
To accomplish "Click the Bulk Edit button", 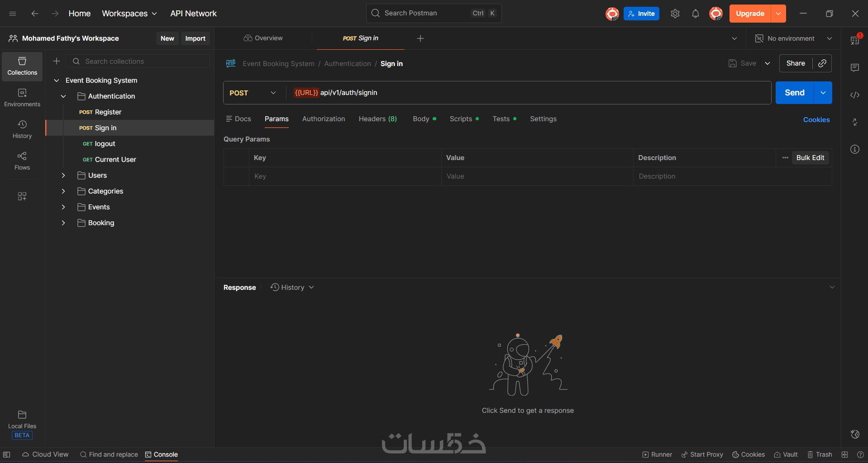I will pyautogui.click(x=810, y=158).
